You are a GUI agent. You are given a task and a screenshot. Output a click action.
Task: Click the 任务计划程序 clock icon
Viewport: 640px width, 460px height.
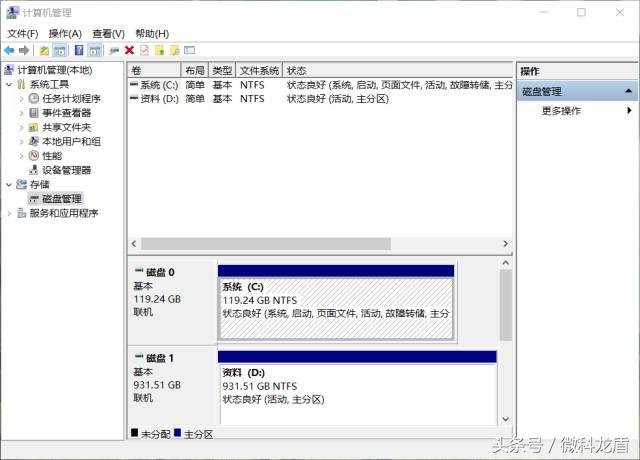(x=34, y=98)
